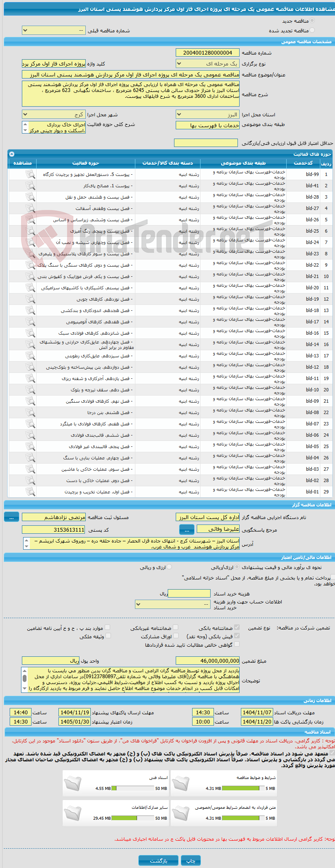335x868 pixels.
Task: Open the متن قرارداد folder icon
Action: pos(181,813)
